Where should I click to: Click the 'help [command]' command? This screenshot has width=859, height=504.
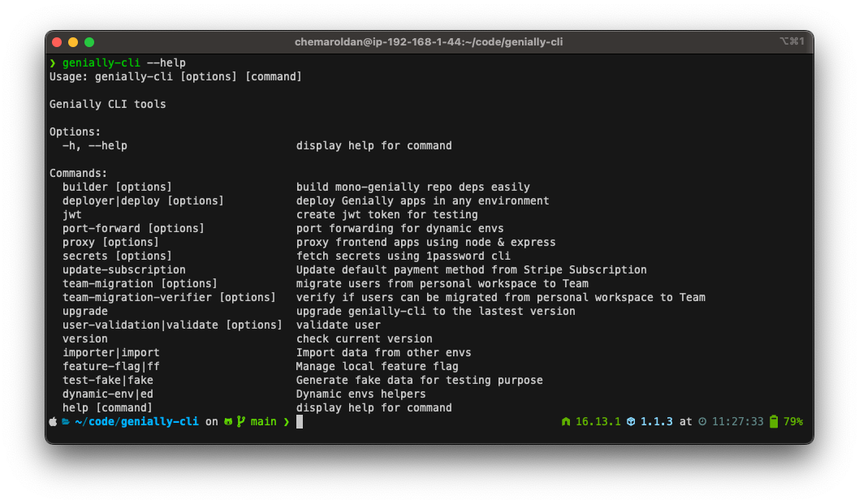(x=107, y=408)
